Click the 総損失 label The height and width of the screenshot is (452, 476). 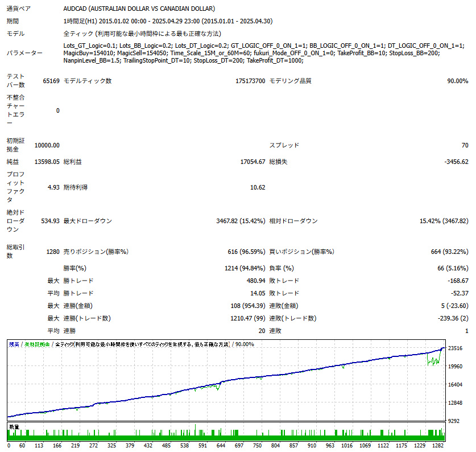tap(278, 162)
